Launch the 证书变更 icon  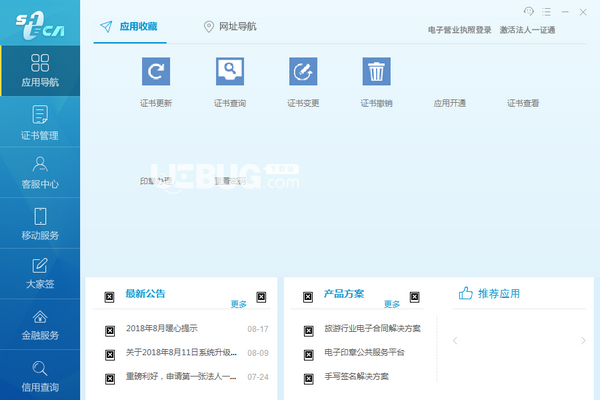tap(303, 71)
